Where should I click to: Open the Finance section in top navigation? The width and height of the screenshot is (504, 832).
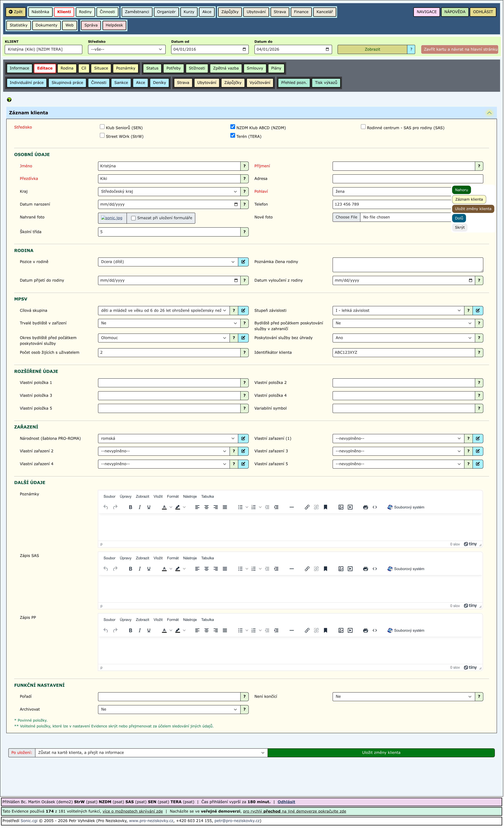301,12
